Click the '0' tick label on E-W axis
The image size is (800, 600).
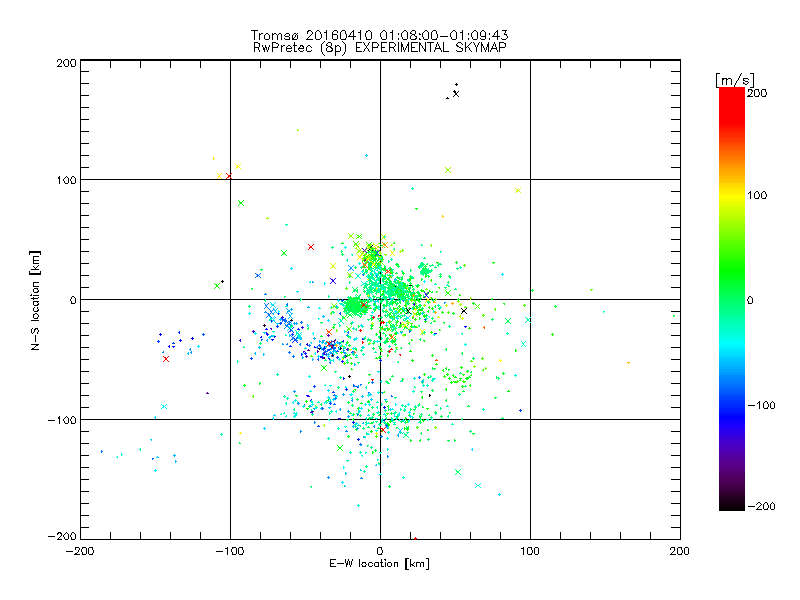point(380,551)
